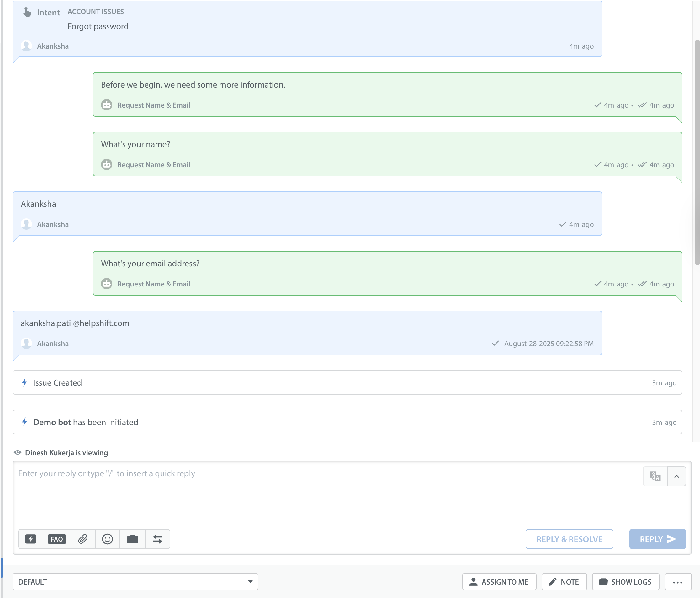This screenshot has height=598, width=700.
Task: Collapse the reply box with chevron up
Action: 677,476
